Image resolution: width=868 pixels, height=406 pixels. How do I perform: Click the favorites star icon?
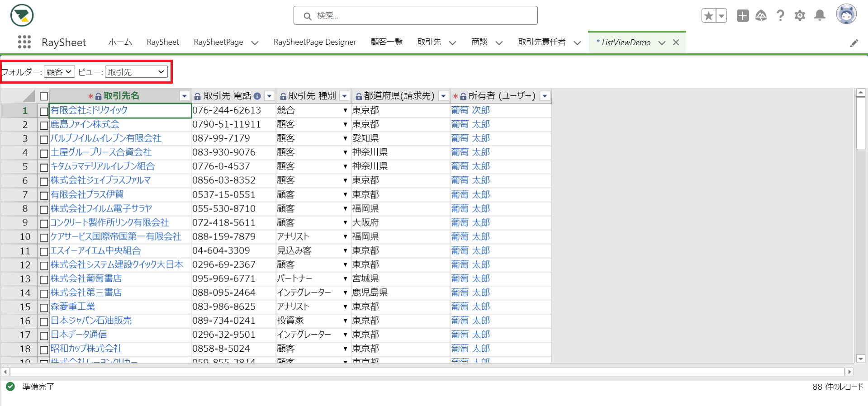(708, 16)
